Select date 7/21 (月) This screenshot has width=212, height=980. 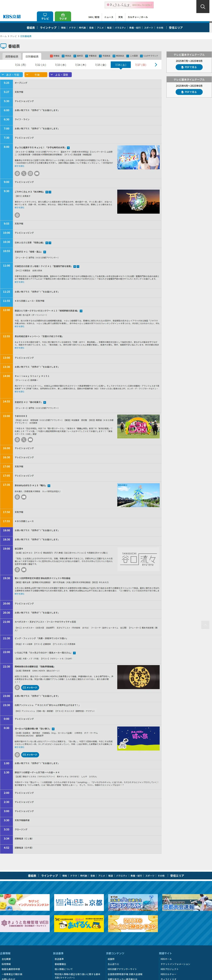click(21, 65)
